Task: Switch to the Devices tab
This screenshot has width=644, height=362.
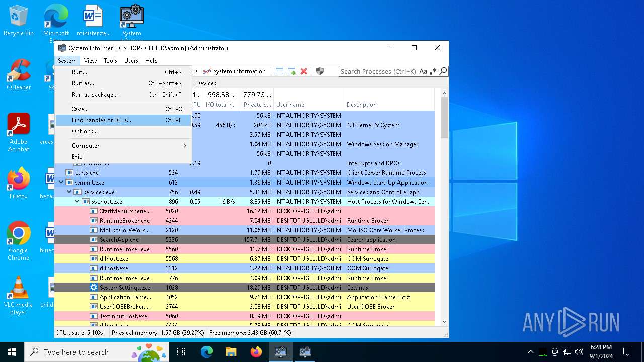Action: [x=206, y=83]
